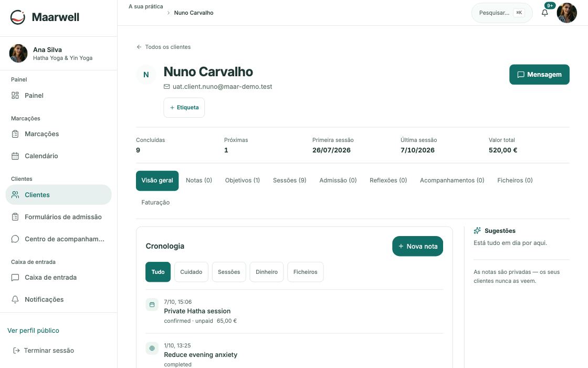The width and height of the screenshot is (588, 368).
Task: Click the speech bubble icon on Mensagem button
Action: pos(520,74)
